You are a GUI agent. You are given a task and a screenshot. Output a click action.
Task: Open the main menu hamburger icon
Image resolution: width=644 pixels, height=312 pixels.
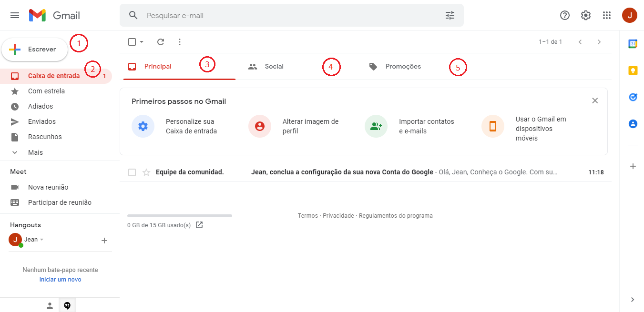click(x=15, y=15)
